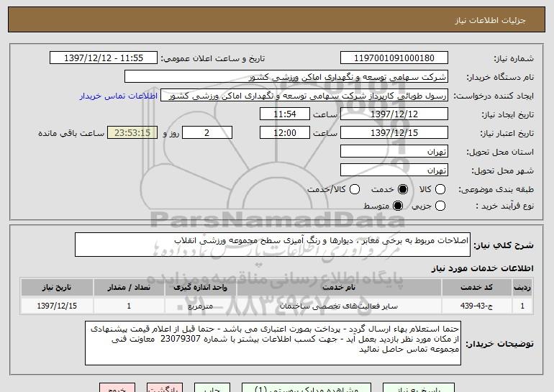554x392 pixels.
Task: Choose the جزیی purchase type radio
Action: [440, 206]
